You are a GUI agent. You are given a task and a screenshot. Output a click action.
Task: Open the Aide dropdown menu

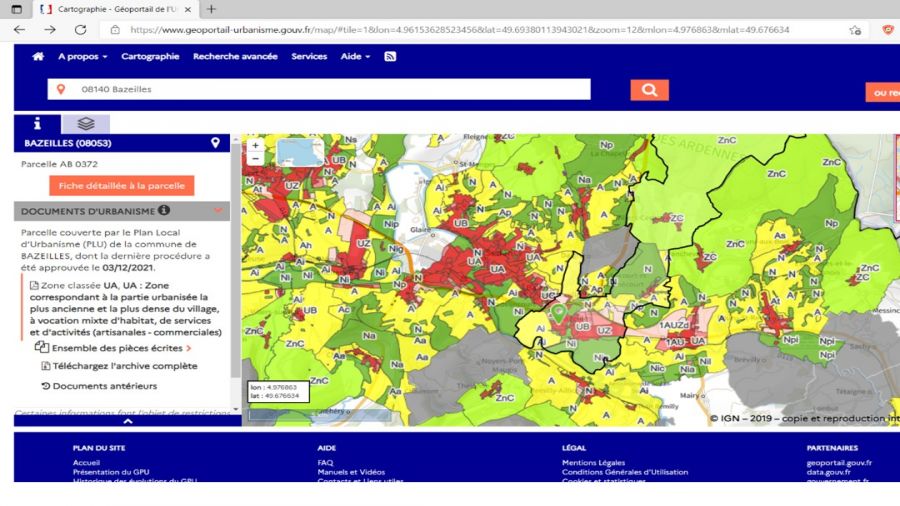[x=355, y=56]
